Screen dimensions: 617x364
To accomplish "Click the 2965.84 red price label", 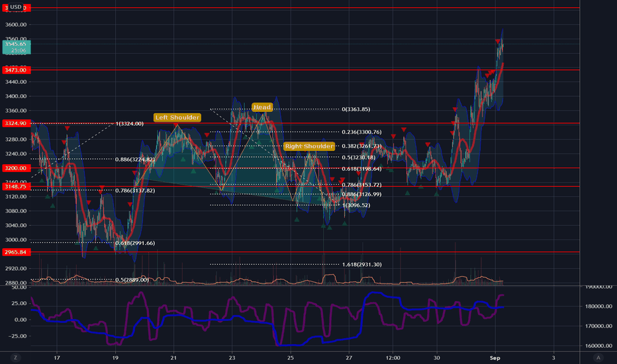I will pos(16,252).
